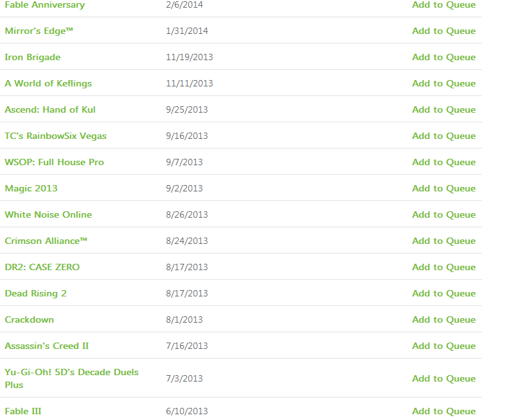
Task: Select the date 8/1/2013
Action: click(185, 319)
